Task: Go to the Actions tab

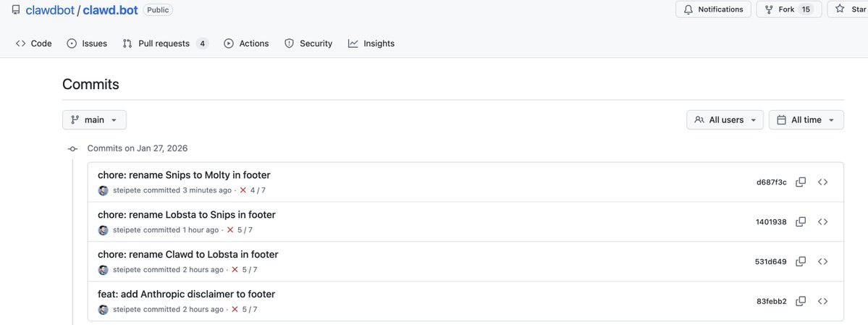Action: click(x=246, y=43)
